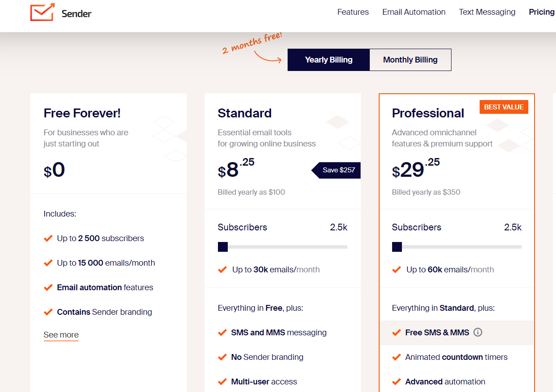This screenshot has height=392, width=556.
Task: Switch to Yearly Billing
Action: pyautogui.click(x=329, y=60)
